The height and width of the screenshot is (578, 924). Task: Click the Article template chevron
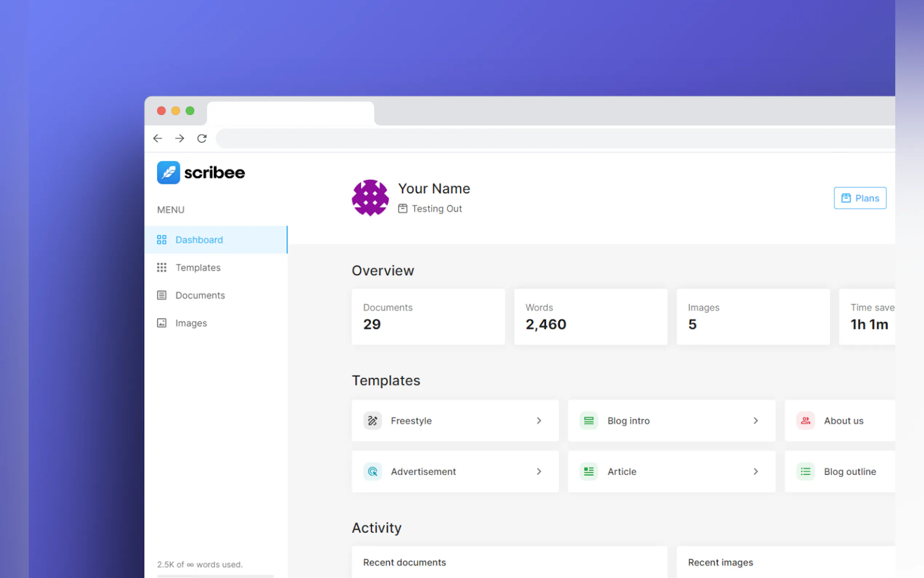(756, 471)
